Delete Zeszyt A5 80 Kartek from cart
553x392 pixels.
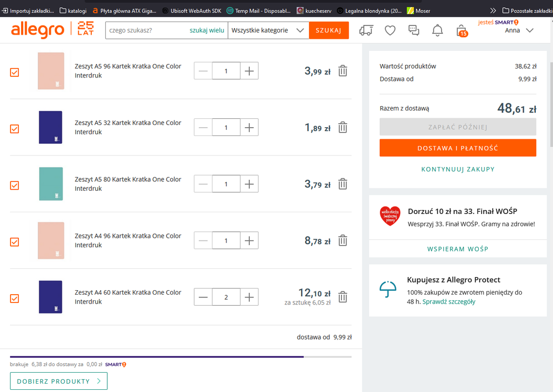coord(343,184)
